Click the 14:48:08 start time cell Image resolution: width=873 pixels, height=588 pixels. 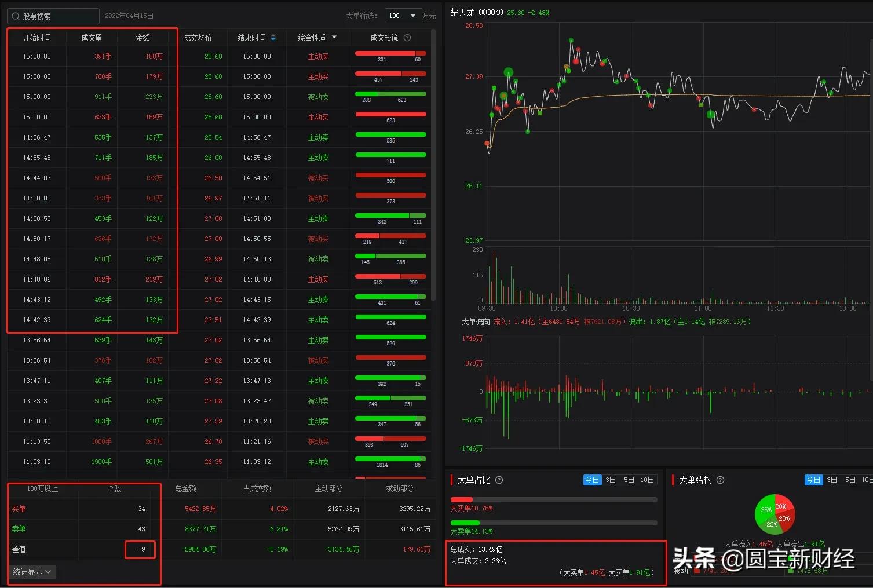(x=37, y=259)
